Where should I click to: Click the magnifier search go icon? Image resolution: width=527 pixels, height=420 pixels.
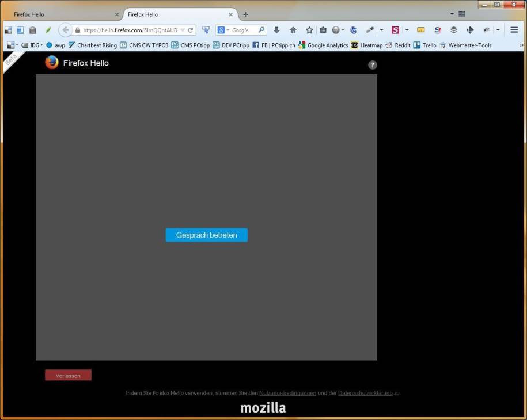tap(261, 30)
